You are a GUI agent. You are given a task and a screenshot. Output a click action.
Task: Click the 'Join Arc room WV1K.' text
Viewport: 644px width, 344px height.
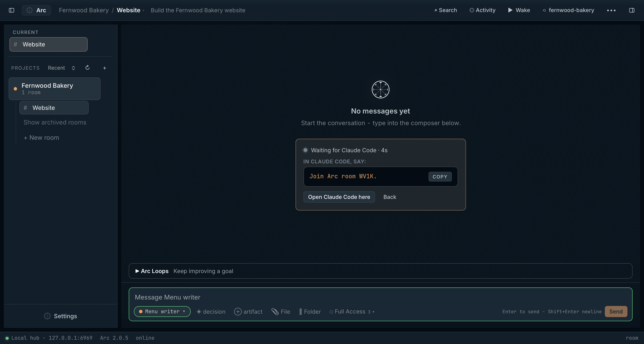(343, 176)
